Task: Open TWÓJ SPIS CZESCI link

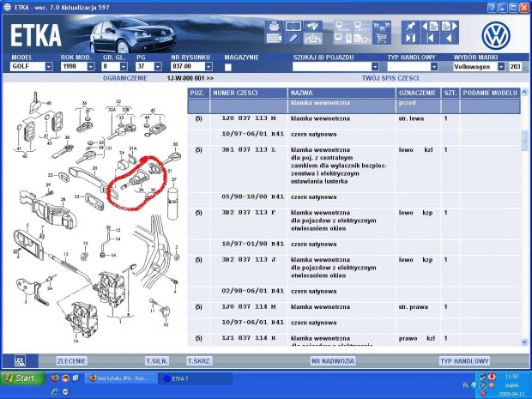Action: coord(390,78)
